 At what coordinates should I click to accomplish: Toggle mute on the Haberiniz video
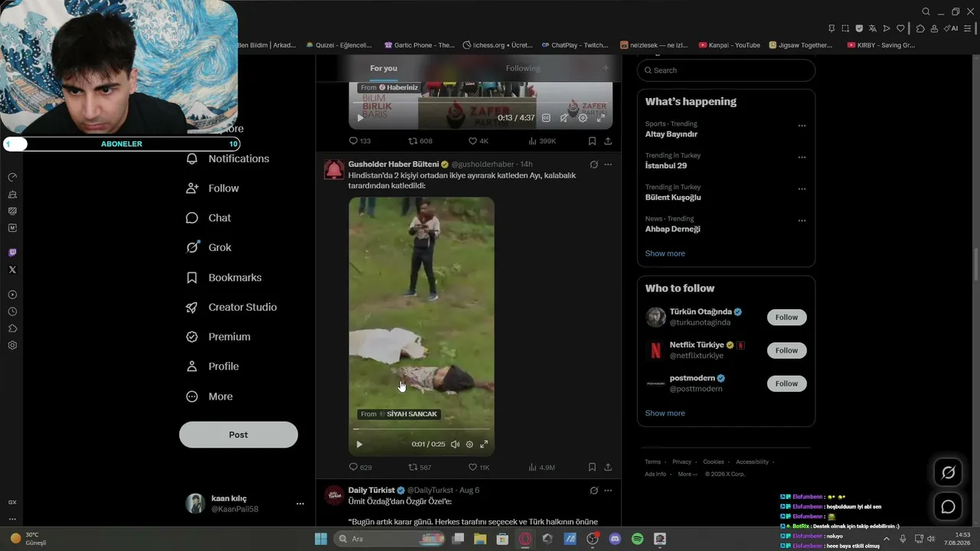tap(564, 118)
